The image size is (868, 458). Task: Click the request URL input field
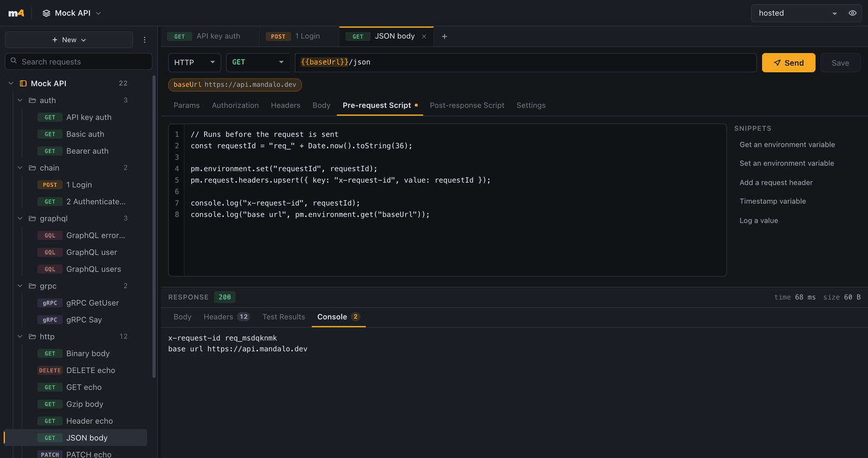pos(526,62)
